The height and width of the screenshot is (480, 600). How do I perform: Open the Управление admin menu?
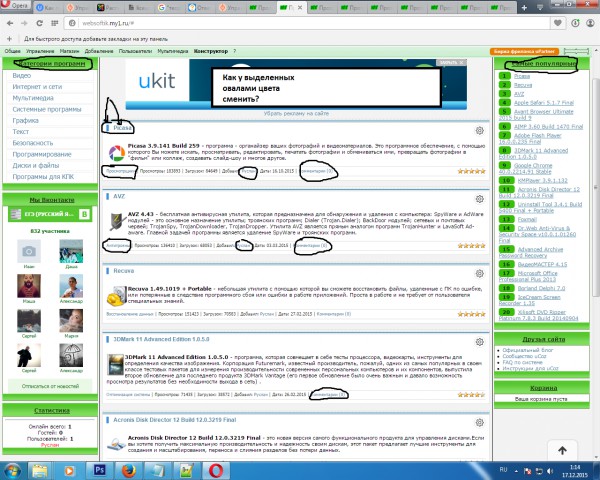(x=40, y=51)
